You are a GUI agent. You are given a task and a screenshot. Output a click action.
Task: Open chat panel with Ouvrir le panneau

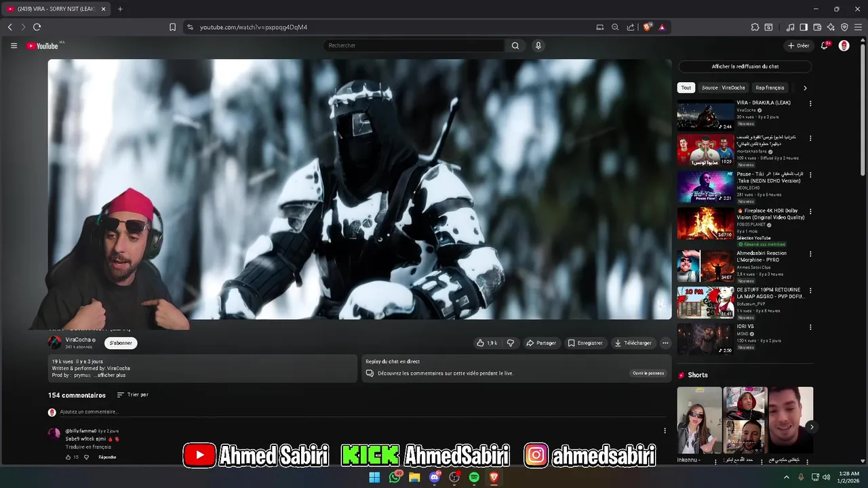pos(648,373)
